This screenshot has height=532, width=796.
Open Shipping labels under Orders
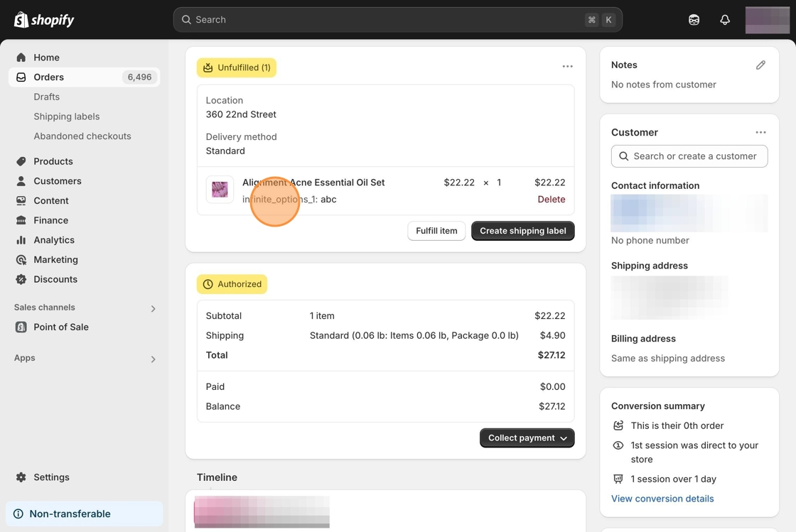(66, 116)
